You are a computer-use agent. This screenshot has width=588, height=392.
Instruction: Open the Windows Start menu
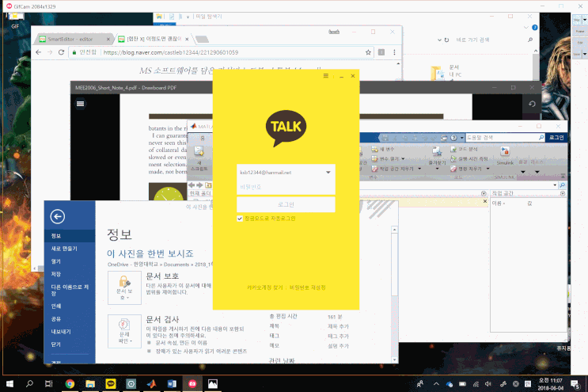tap(9, 383)
